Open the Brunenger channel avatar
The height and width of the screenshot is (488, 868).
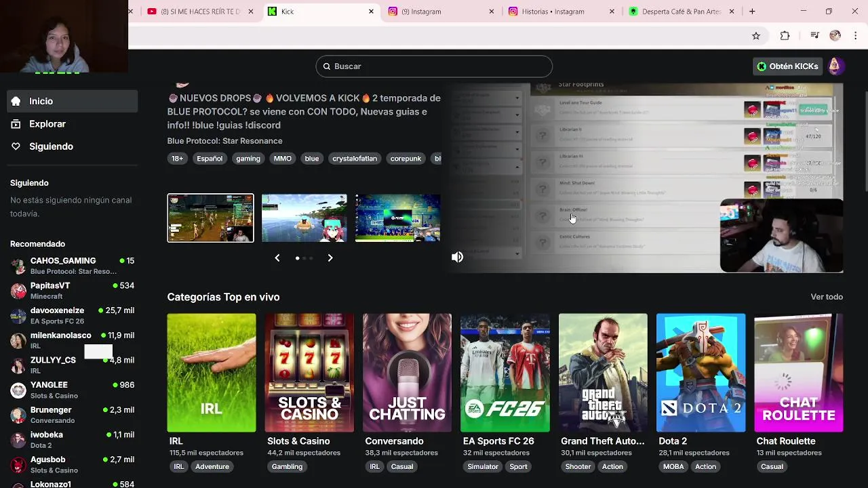click(18, 415)
